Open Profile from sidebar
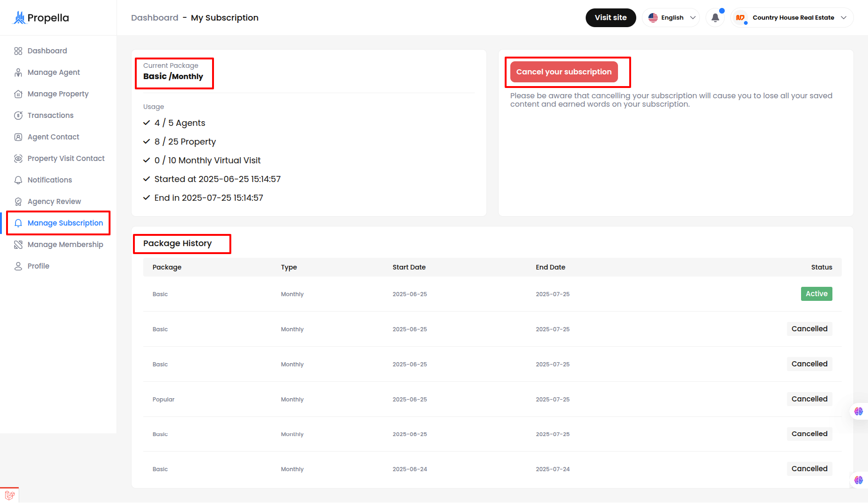This screenshot has width=868, height=503. [x=38, y=266]
